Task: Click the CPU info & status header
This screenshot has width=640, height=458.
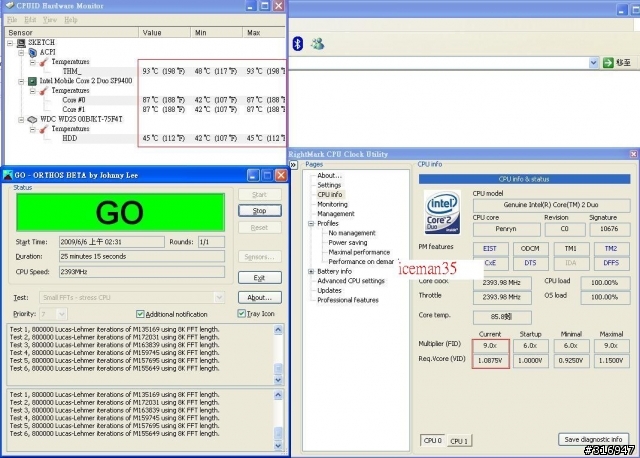Action: click(x=524, y=179)
